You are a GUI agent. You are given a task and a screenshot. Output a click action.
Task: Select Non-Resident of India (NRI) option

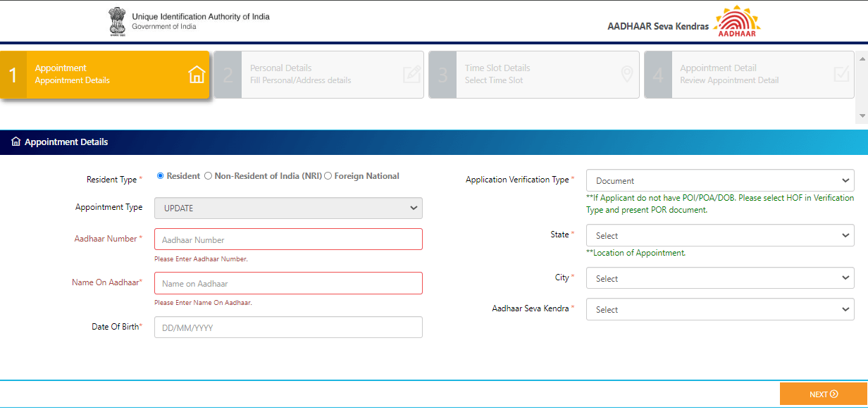[208, 175]
